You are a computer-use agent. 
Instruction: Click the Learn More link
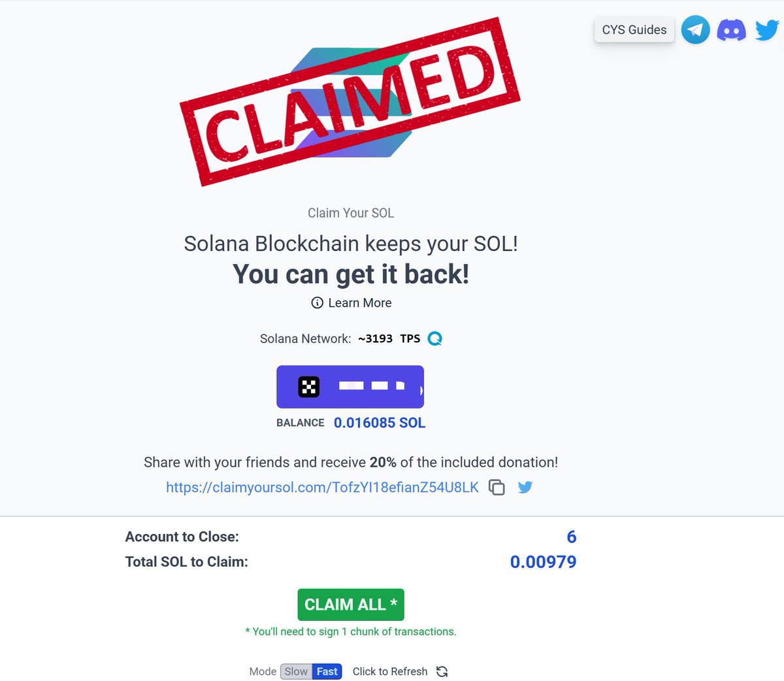[360, 303]
